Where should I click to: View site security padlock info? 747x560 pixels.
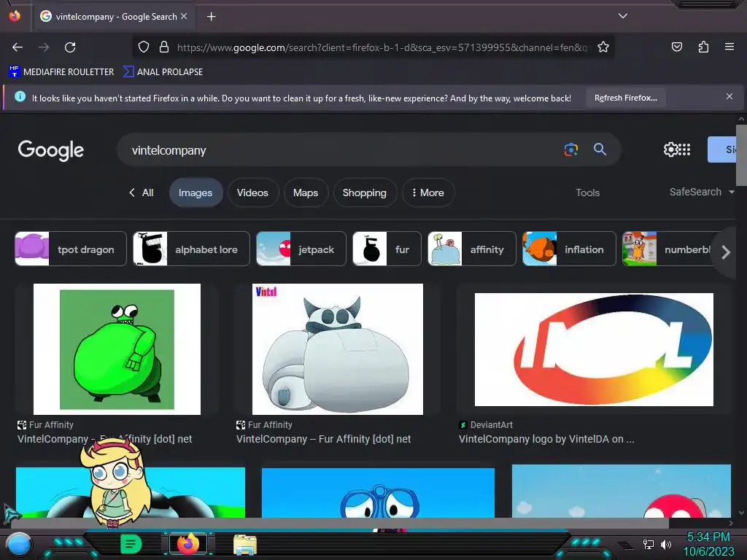coord(164,47)
